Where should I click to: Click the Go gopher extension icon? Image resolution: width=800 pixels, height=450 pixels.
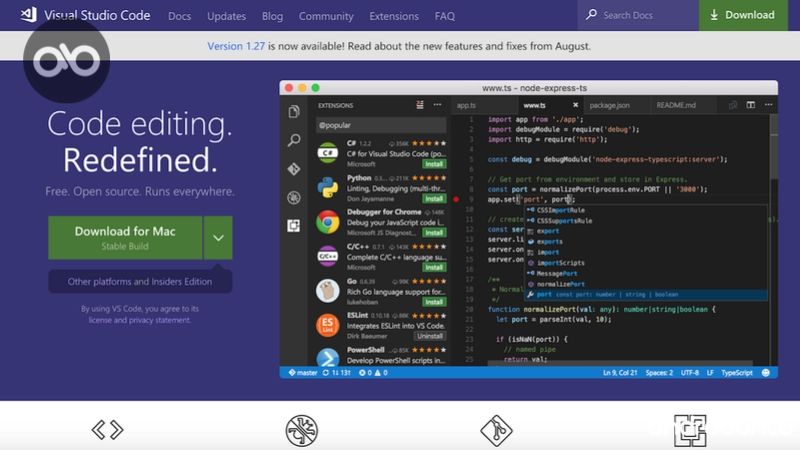(328, 291)
